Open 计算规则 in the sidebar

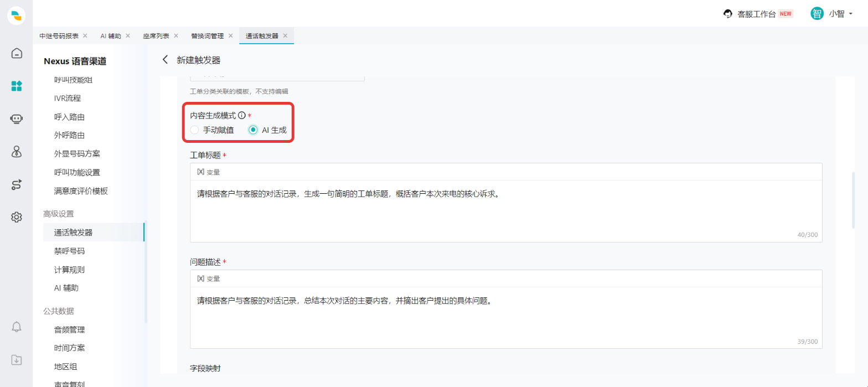click(x=69, y=270)
